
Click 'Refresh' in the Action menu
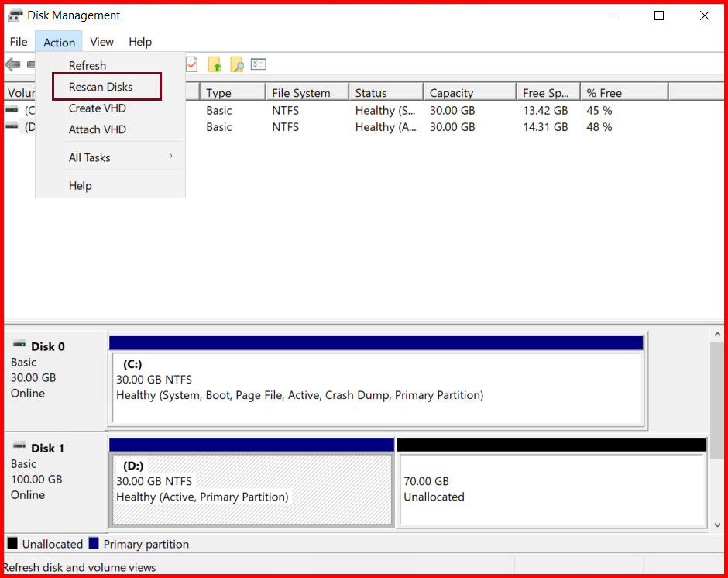coord(87,65)
